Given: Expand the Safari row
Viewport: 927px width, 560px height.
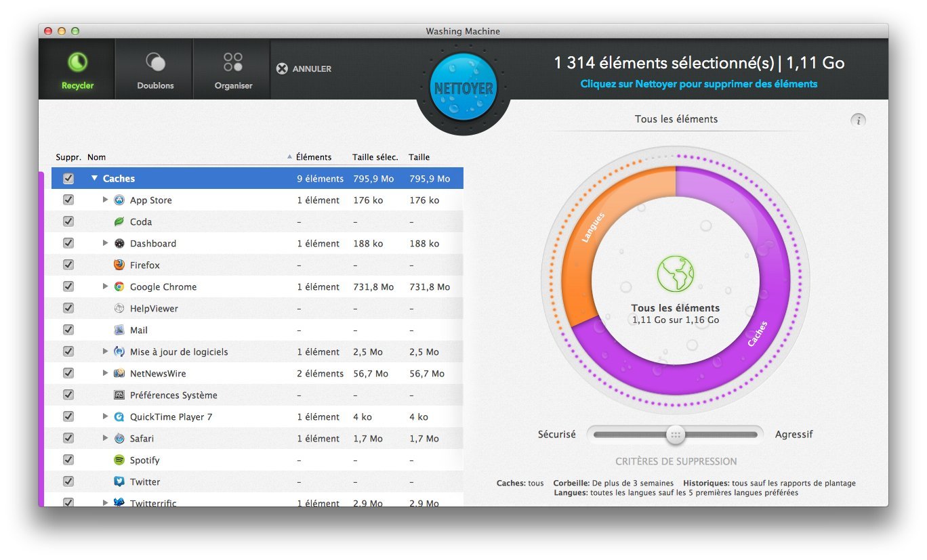Looking at the screenshot, I should (x=105, y=438).
